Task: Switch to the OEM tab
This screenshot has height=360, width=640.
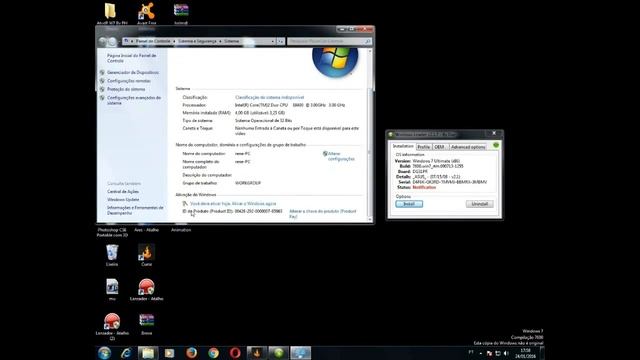Action: click(x=439, y=147)
